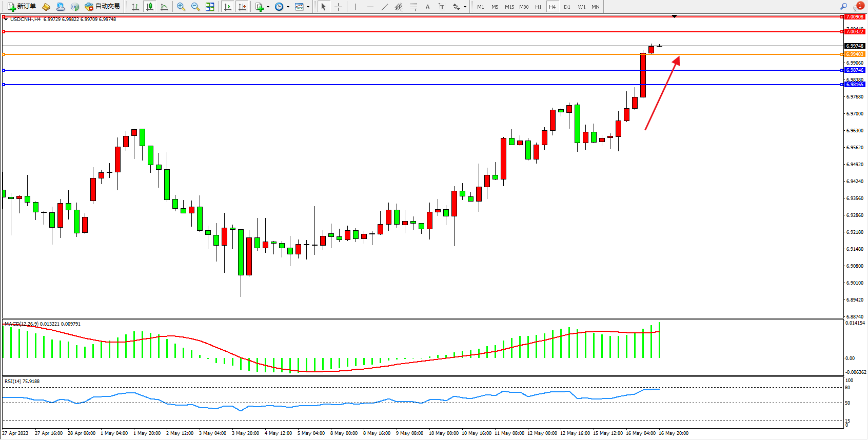The height and width of the screenshot is (440, 868).
Task: Tile chart windows with the grid icon
Action: pos(210,7)
